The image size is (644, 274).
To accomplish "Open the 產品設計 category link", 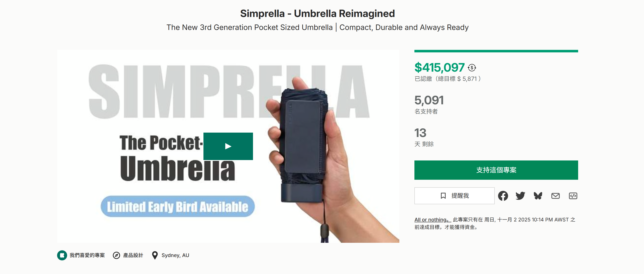I will click(133, 255).
